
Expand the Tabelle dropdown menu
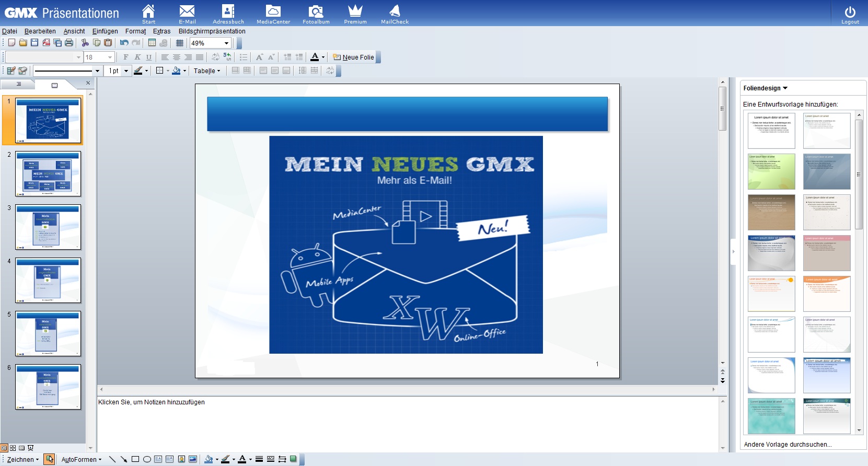click(207, 71)
